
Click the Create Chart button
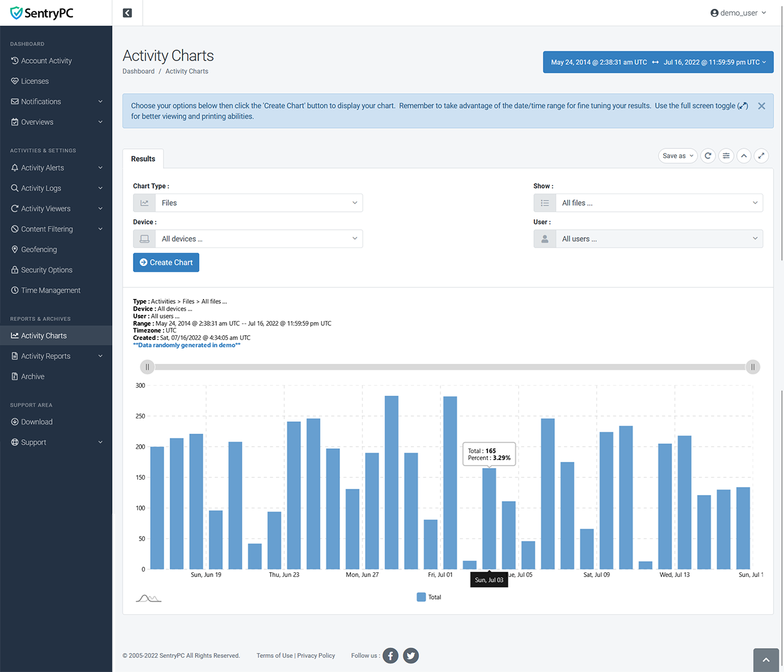[x=166, y=262]
